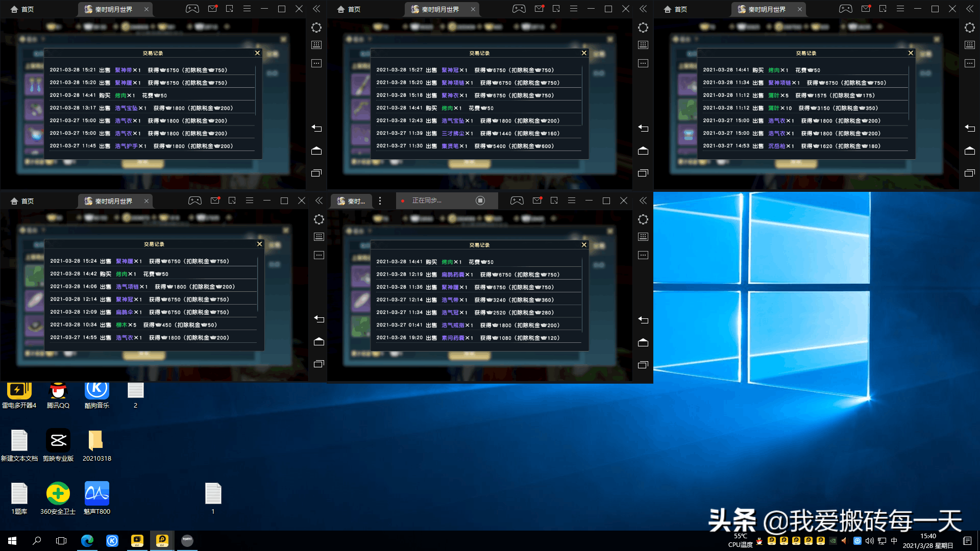Close 交易记录 dialog listing 素问药囊 sale

tap(584, 245)
